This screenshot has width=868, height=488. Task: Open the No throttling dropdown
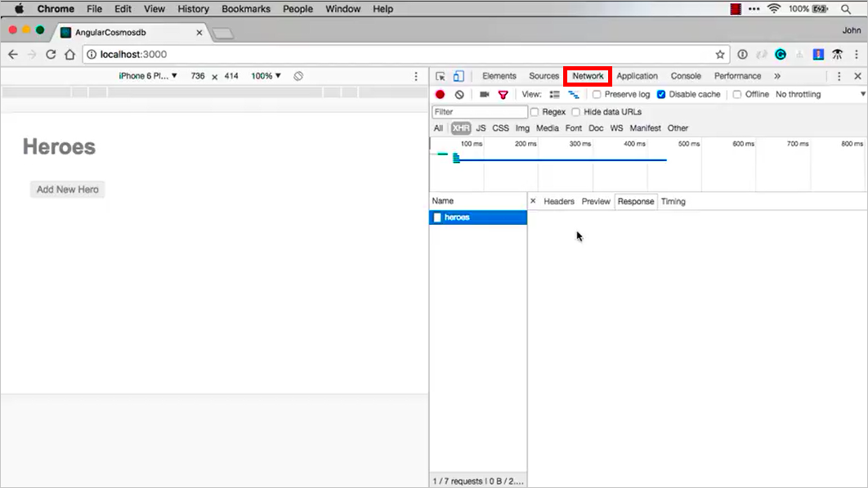click(797, 94)
